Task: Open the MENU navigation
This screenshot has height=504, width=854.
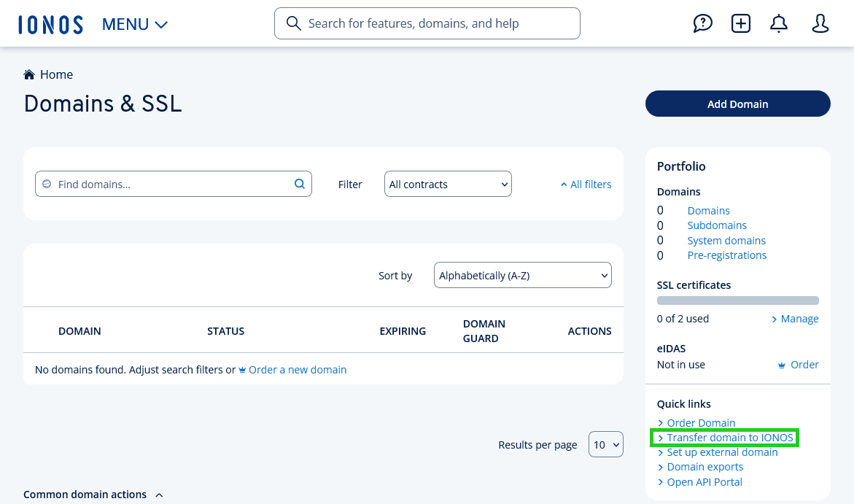Action: pos(135,23)
